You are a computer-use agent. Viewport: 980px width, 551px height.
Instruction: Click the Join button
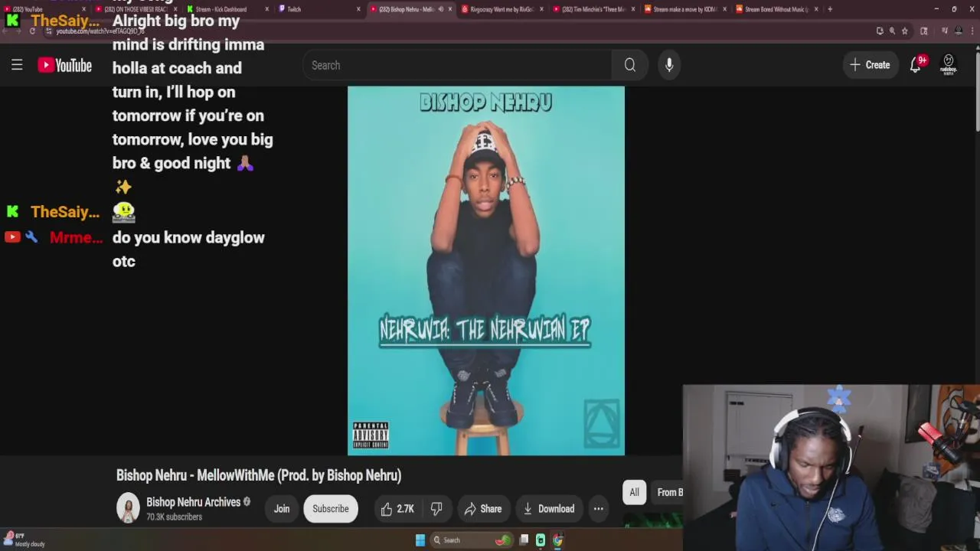coord(282,509)
